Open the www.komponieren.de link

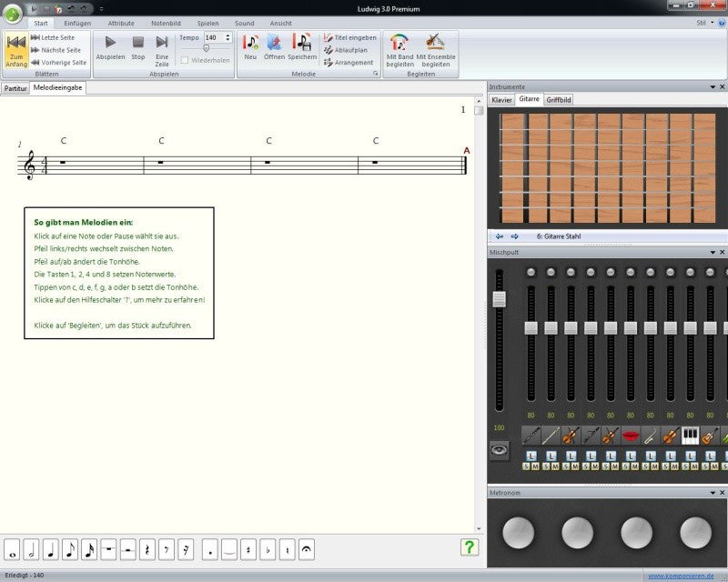click(x=681, y=576)
